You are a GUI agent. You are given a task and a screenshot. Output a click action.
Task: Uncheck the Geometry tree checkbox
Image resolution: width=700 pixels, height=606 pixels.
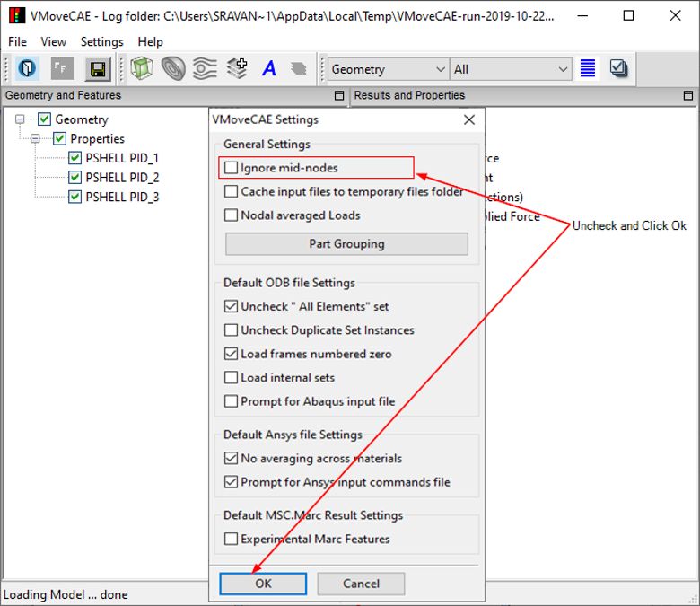click(x=44, y=119)
